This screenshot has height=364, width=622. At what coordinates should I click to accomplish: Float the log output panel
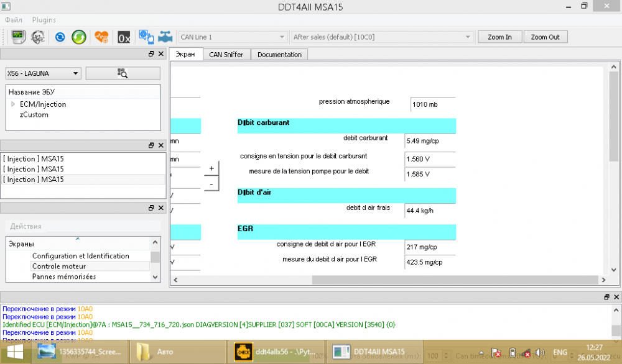click(x=606, y=297)
